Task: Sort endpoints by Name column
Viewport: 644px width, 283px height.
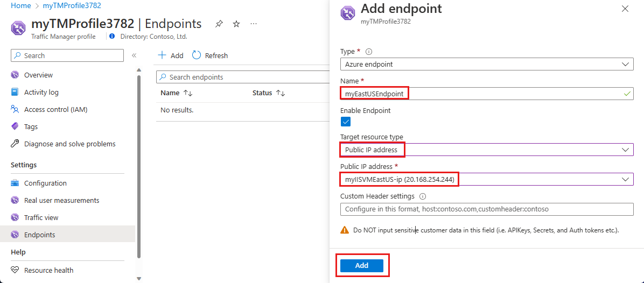Action: pos(188,93)
